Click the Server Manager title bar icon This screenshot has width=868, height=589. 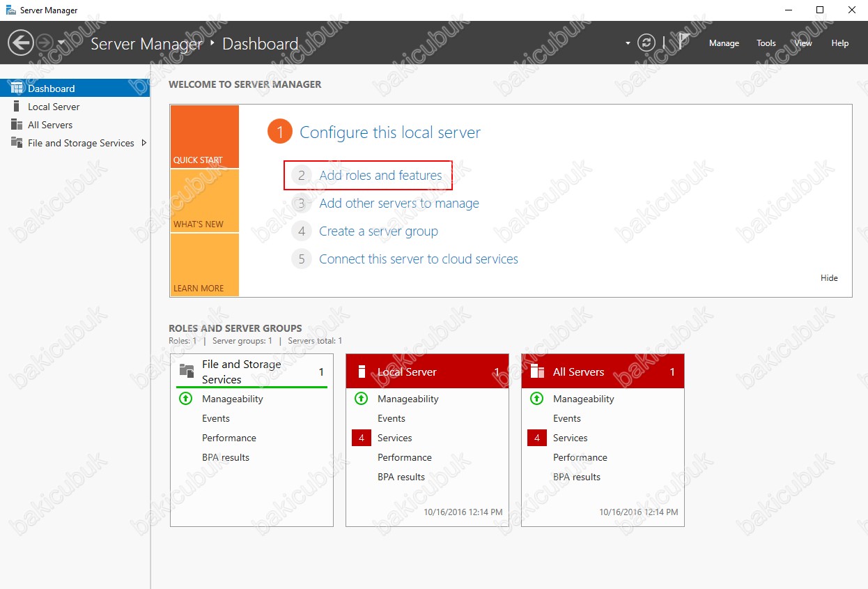coord(11,10)
